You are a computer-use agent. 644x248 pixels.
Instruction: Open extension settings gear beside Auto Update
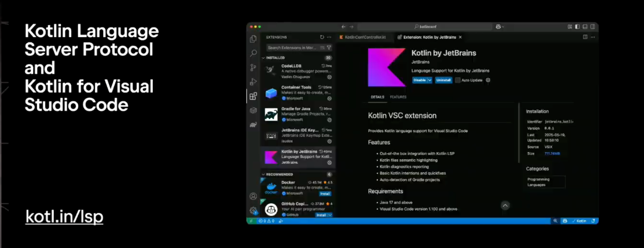[488, 80]
